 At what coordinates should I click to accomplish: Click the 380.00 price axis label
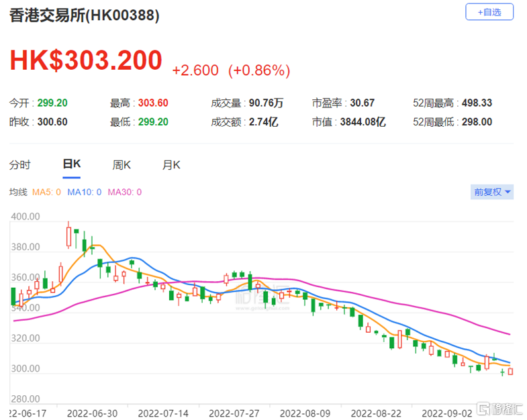(26, 247)
